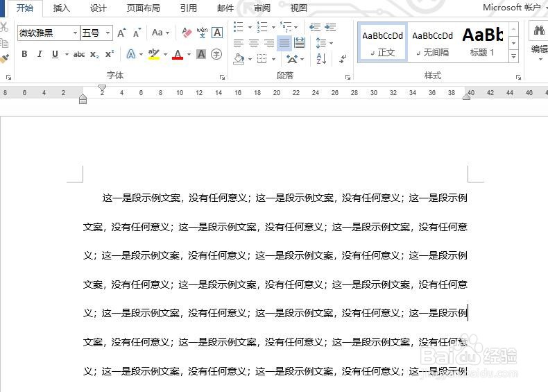Apply the 标题 1 style
Viewport: 548px width, 392px height.
[x=482, y=42]
